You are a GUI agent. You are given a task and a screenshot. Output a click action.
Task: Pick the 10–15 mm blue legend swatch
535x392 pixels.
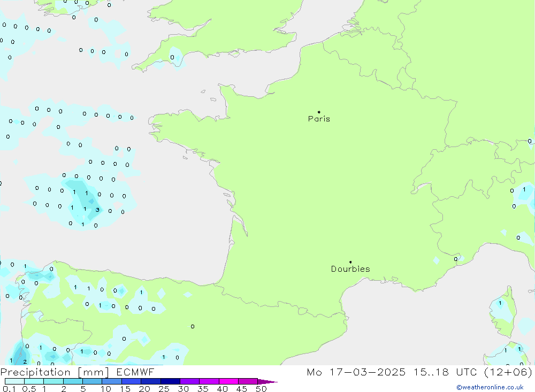coord(112,381)
